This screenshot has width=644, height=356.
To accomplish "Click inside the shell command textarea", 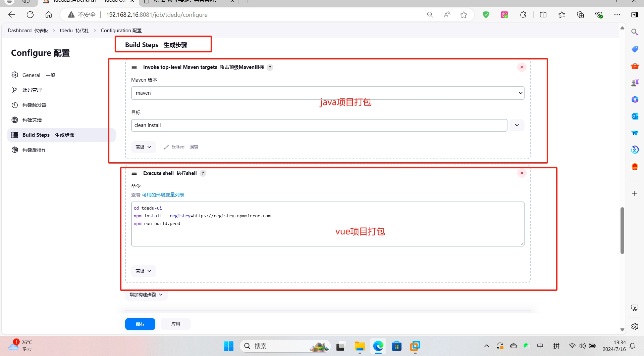I will [328, 224].
